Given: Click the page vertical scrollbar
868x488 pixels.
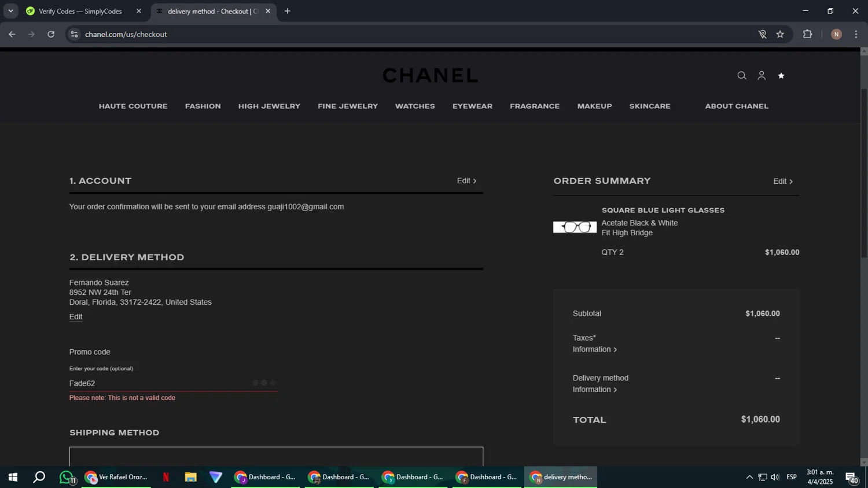Looking at the screenshot, I should [864, 173].
